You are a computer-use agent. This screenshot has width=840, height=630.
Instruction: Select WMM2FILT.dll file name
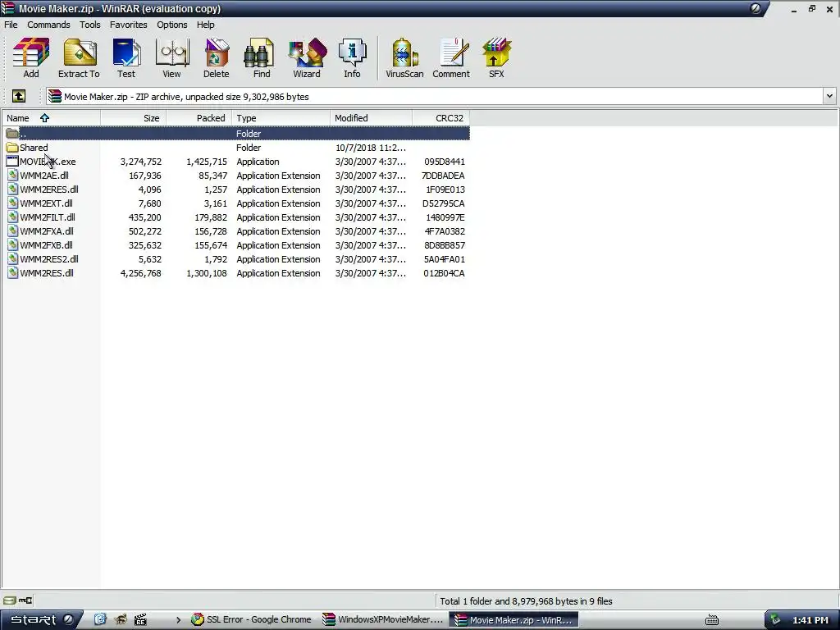47,217
